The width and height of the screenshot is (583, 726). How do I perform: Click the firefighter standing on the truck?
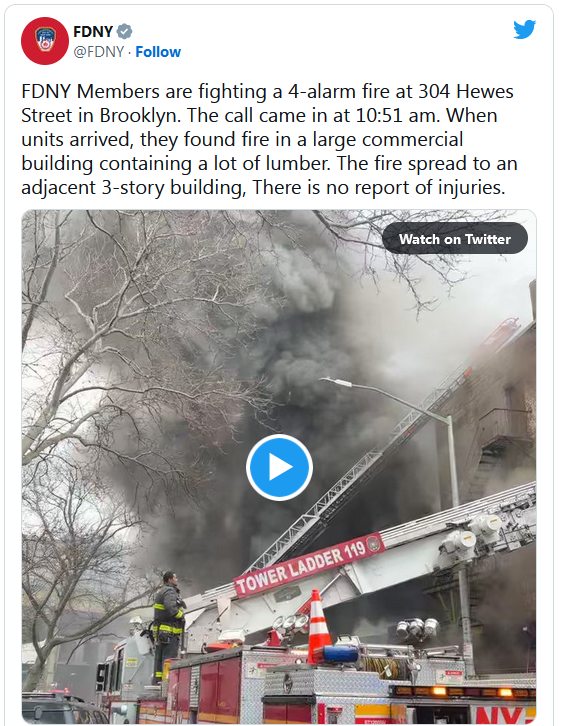click(169, 620)
